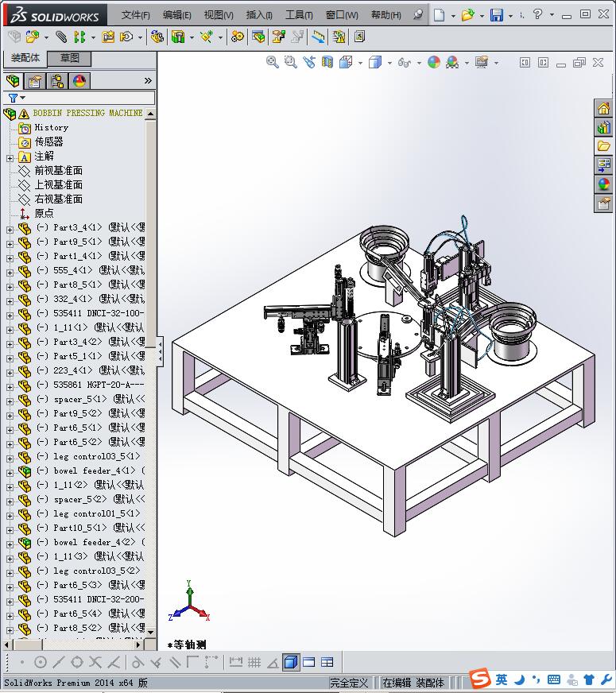Open the Custom Properties task pane icon

click(603, 203)
